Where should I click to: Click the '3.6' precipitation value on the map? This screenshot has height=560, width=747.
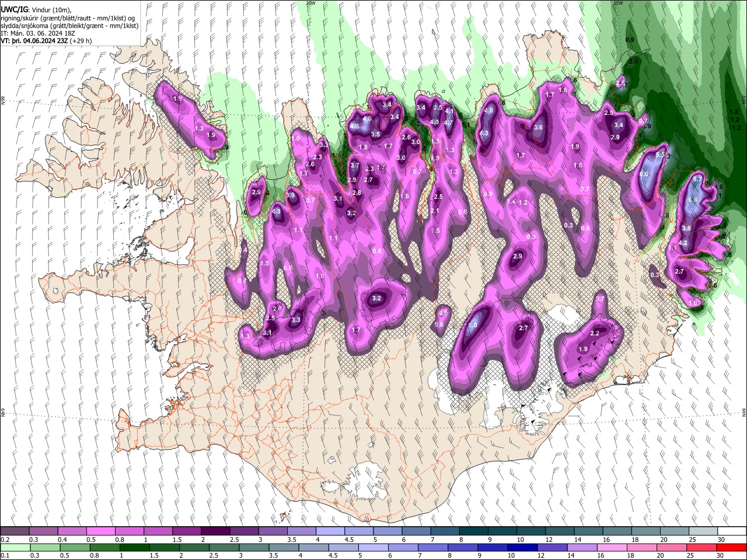(x=539, y=128)
